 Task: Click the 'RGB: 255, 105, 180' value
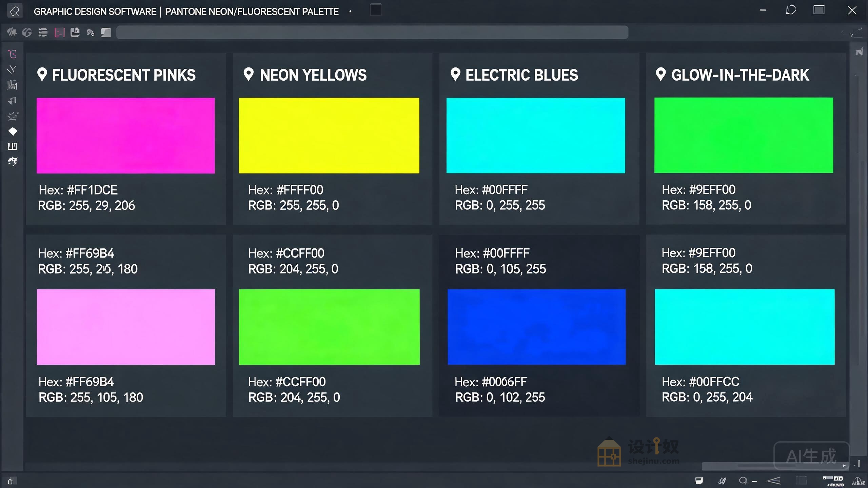pos(91,397)
